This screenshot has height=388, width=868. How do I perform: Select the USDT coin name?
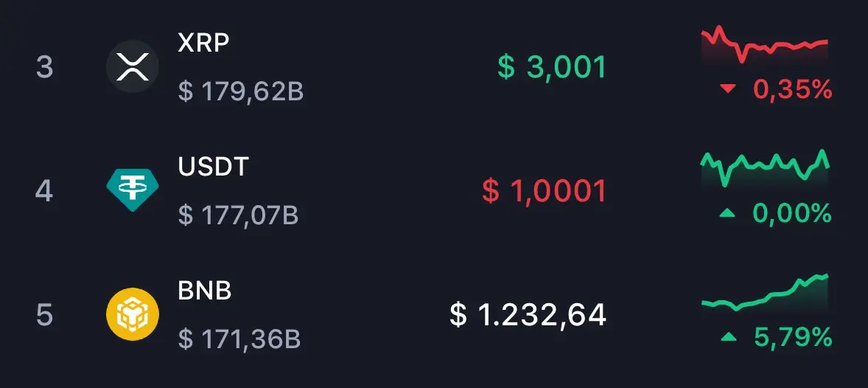coord(212,167)
